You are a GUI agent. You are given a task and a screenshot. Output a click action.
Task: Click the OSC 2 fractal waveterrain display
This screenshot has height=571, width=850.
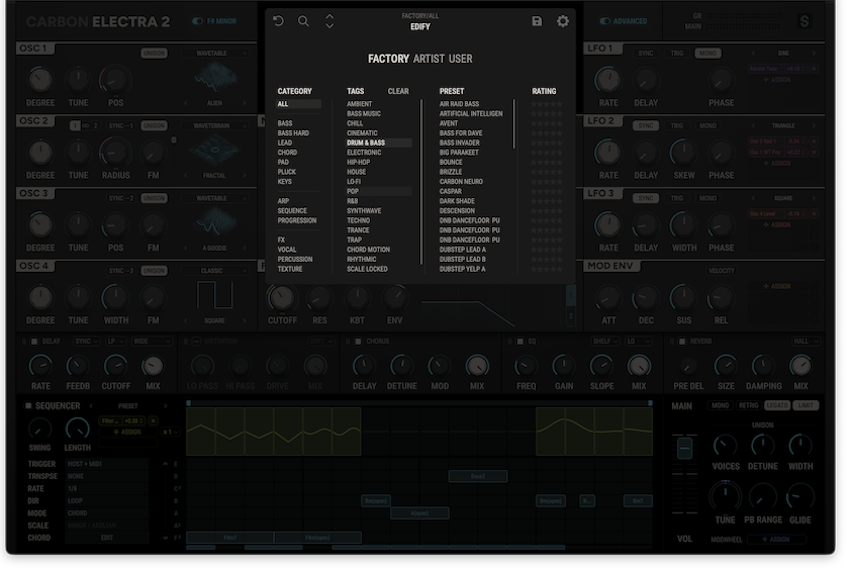(x=215, y=150)
